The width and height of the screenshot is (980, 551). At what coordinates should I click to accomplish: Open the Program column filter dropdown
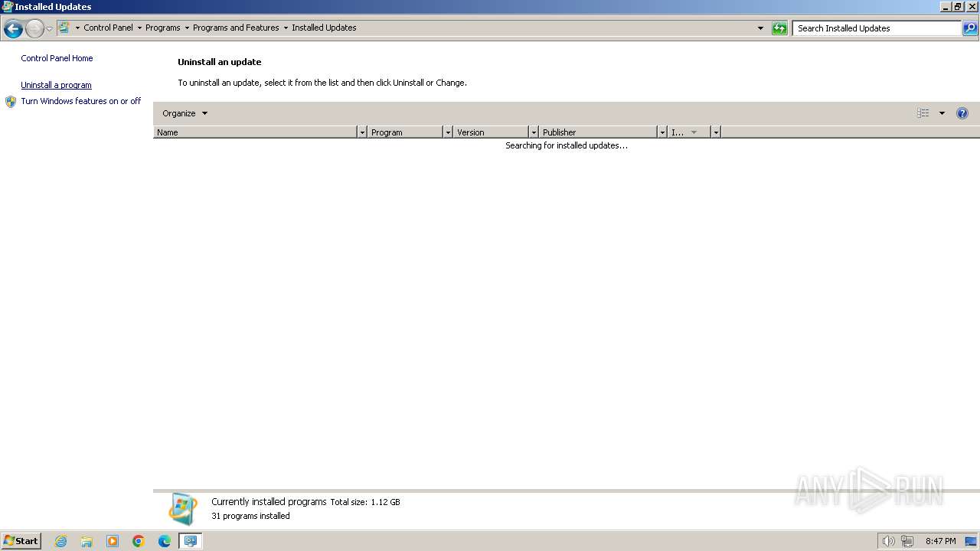(448, 132)
